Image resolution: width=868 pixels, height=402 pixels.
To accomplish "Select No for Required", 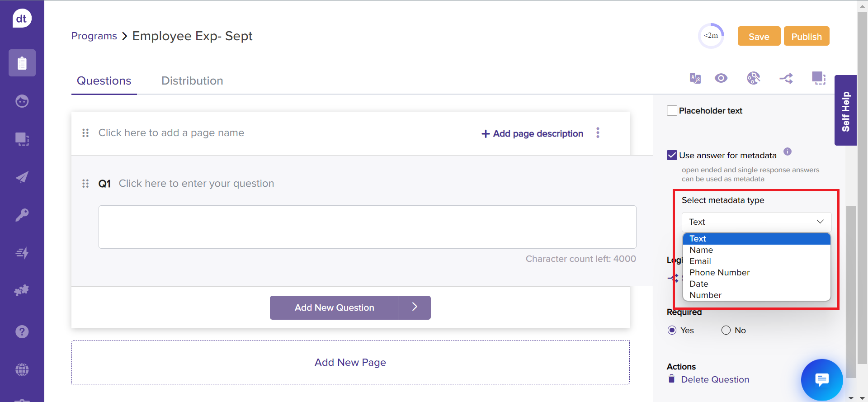I will (726, 331).
